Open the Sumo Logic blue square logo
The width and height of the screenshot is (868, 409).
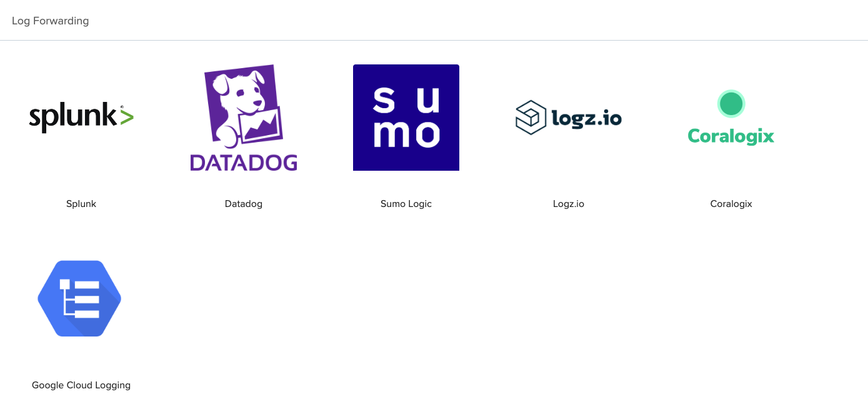[406, 118]
